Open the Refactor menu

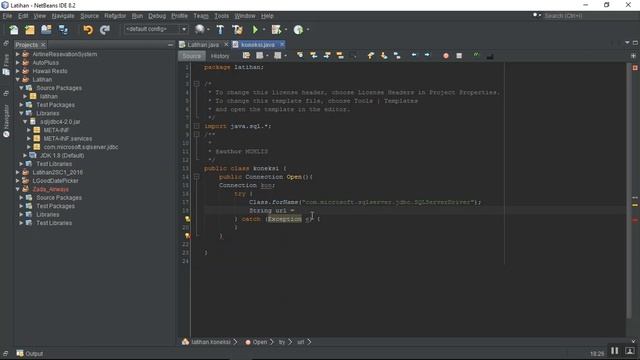[115, 16]
